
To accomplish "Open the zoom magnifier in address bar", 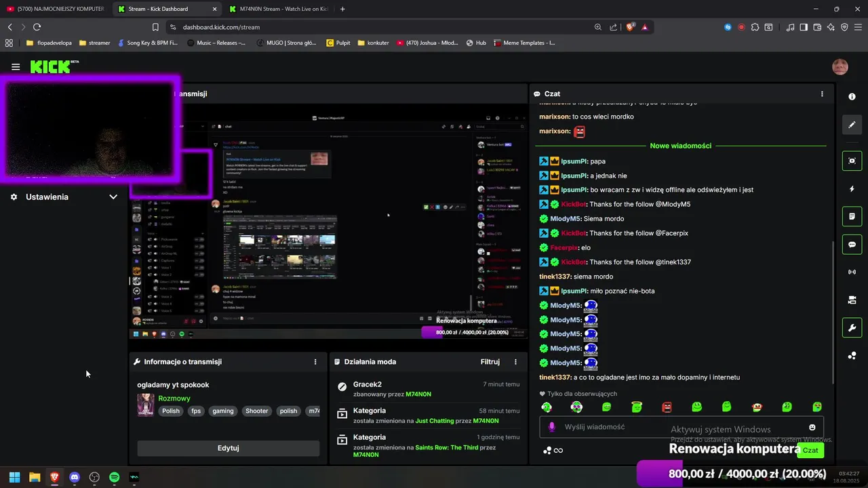I will tap(597, 27).
